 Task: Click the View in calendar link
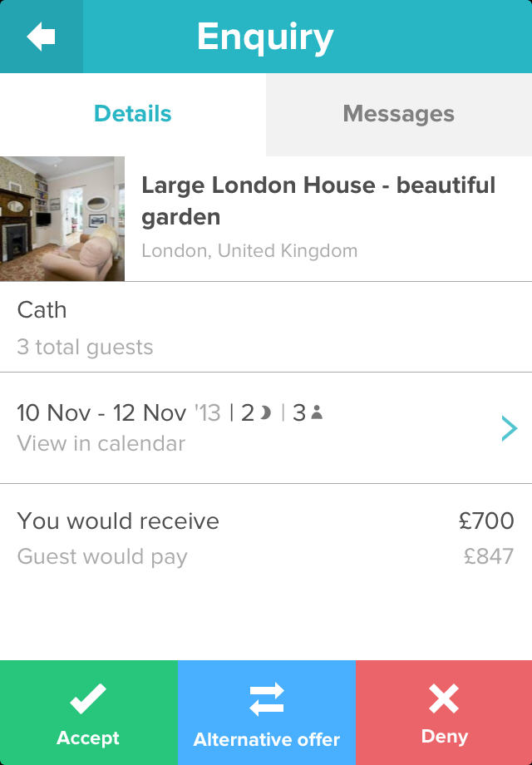click(101, 443)
